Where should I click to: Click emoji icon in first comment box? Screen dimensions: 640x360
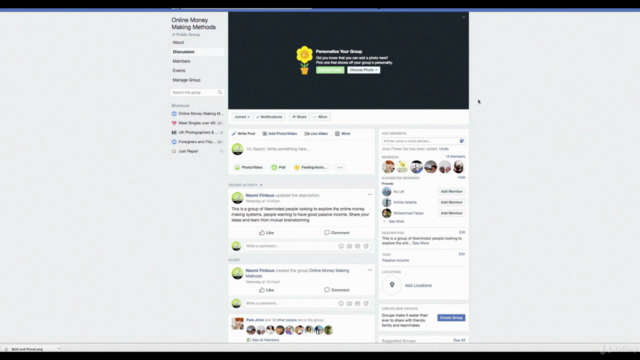pyautogui.click(x=341, y=246)
